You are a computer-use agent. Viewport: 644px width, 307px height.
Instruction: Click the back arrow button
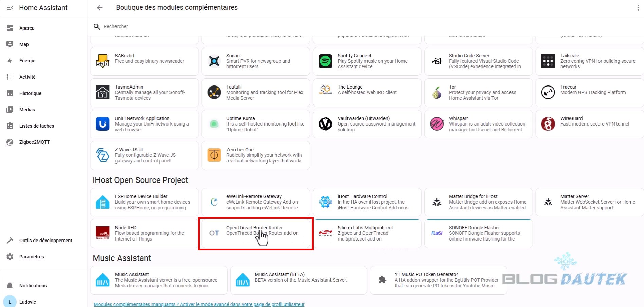(100, 8)
